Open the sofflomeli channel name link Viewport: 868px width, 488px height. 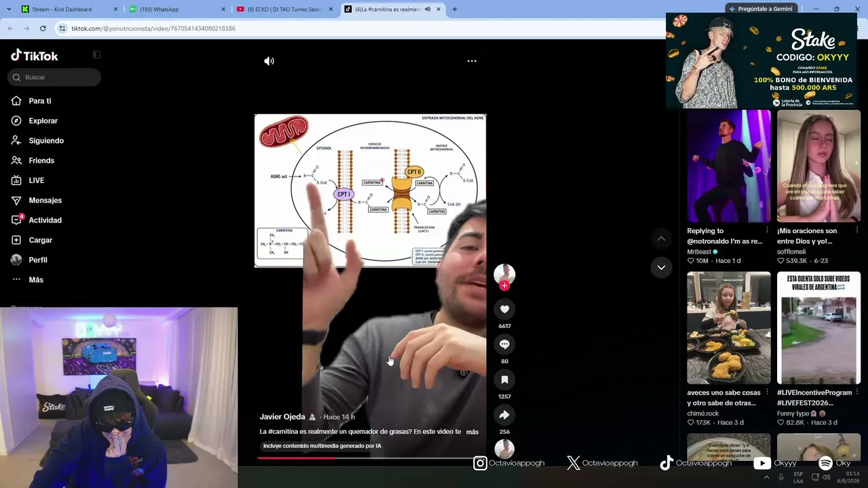point(791,251)
